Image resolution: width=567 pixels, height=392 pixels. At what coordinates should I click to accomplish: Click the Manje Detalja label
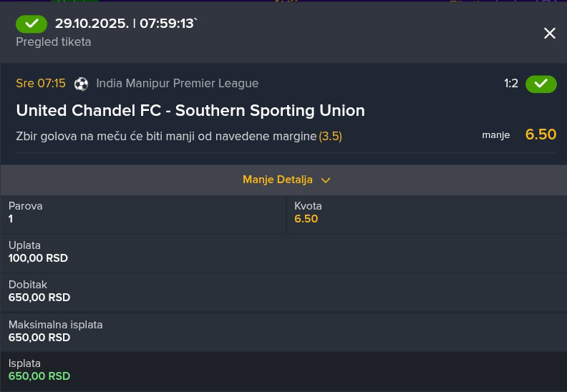tap(277, 180)
